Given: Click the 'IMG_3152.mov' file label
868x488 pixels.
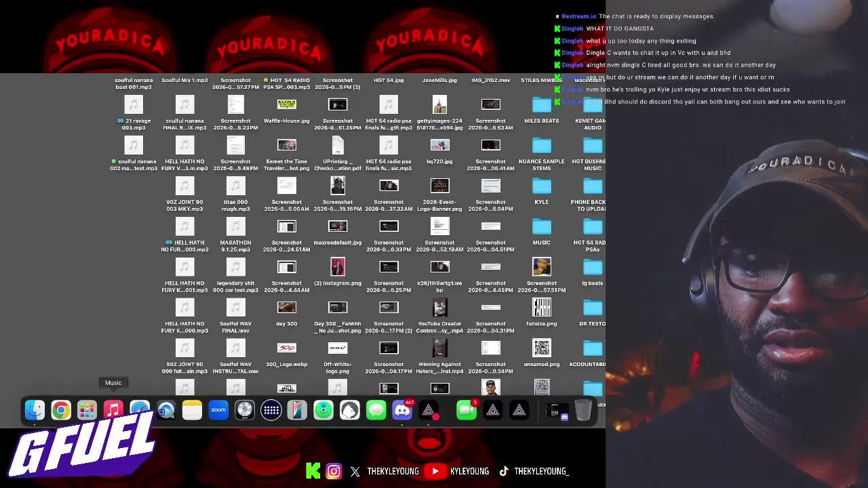Looking at the screenshot, I should pyautogui.click(x=490, y=80).
